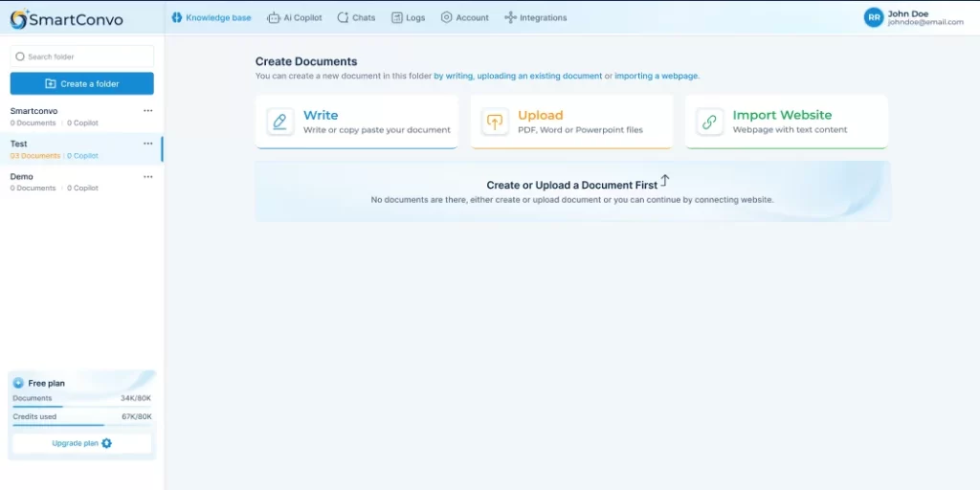Click the Integrations nodes icon
The width and height of the screenshot is (980, 490).
[x=511, y=17]
